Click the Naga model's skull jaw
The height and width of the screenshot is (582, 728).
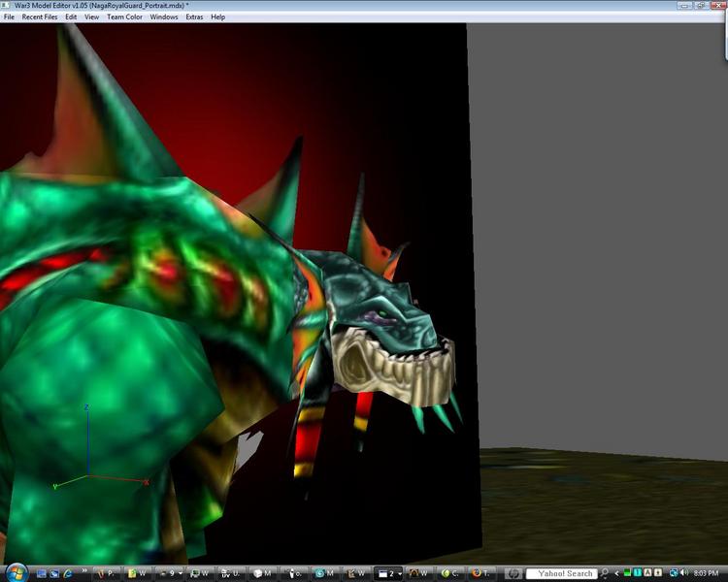[x=395, y=369]
